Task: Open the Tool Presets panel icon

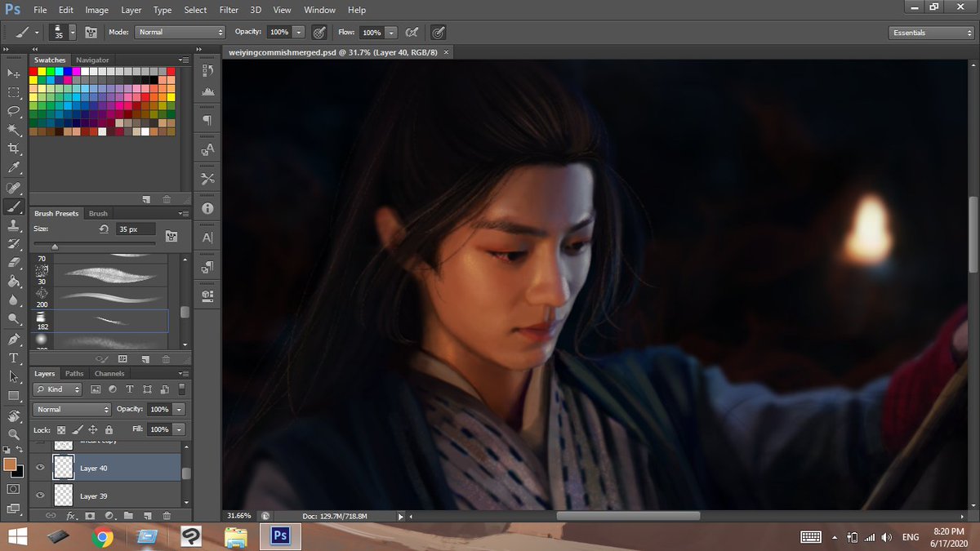Action: [x=207, y=179]
